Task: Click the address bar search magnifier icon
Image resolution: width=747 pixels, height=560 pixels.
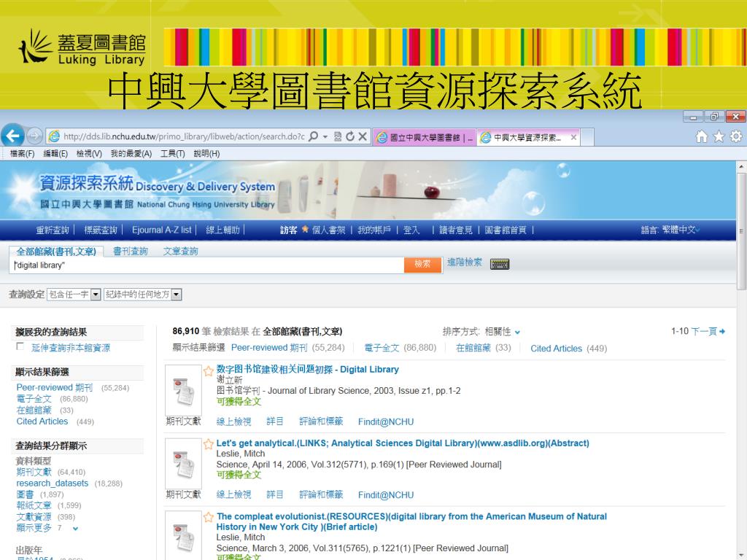Action: (x=313, y=136)
